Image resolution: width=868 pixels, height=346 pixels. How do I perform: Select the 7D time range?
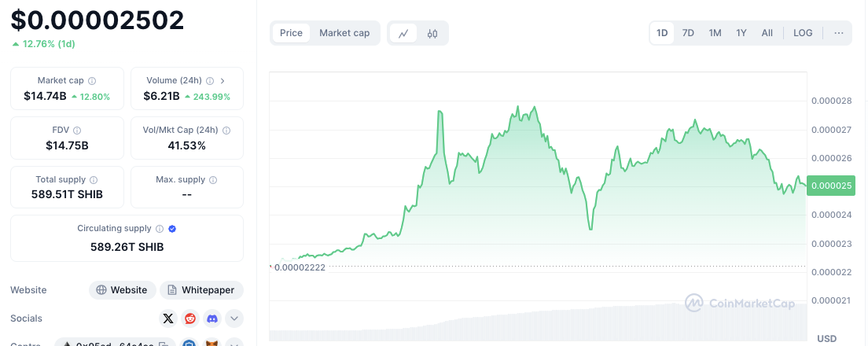click(x=688, y=33)
